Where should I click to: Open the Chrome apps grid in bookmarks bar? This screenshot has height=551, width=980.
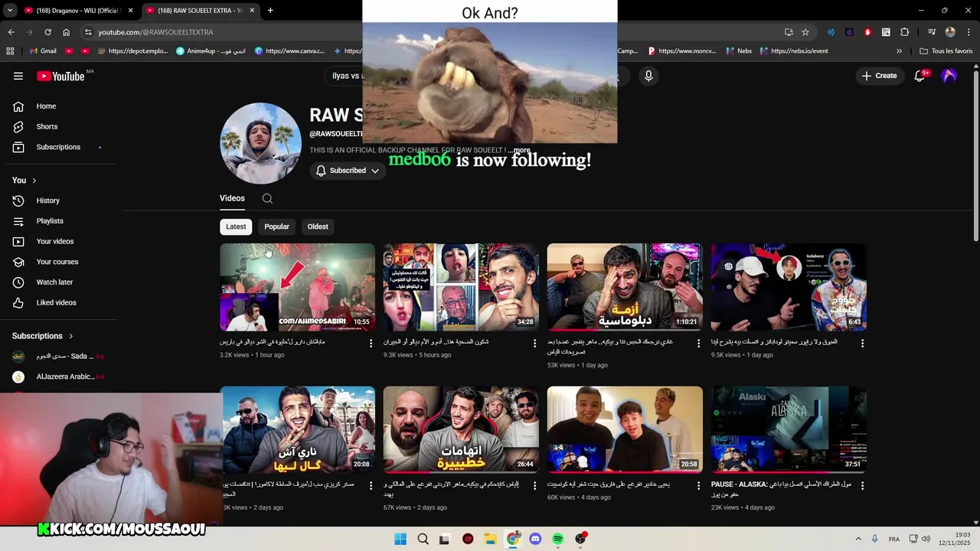tap(10, 51)
